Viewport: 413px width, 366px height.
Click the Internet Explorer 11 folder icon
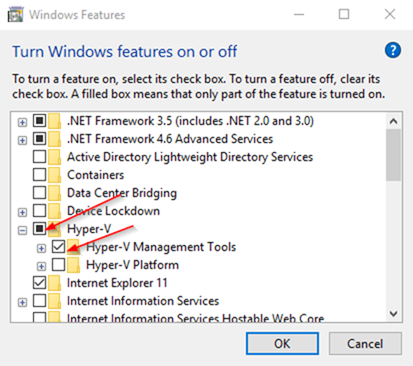coord(55,283)
